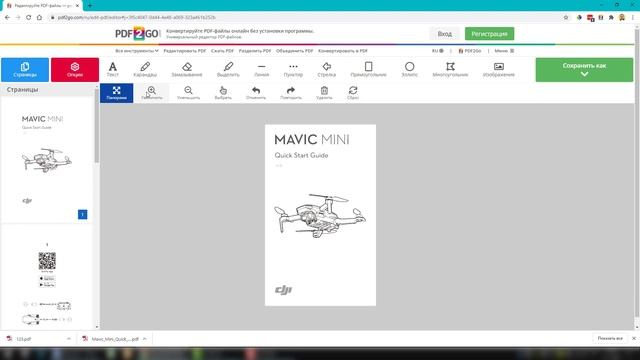The height and width of the screenshot is (360, 640).
Task: Undo the last action
Action: point(256,93)
